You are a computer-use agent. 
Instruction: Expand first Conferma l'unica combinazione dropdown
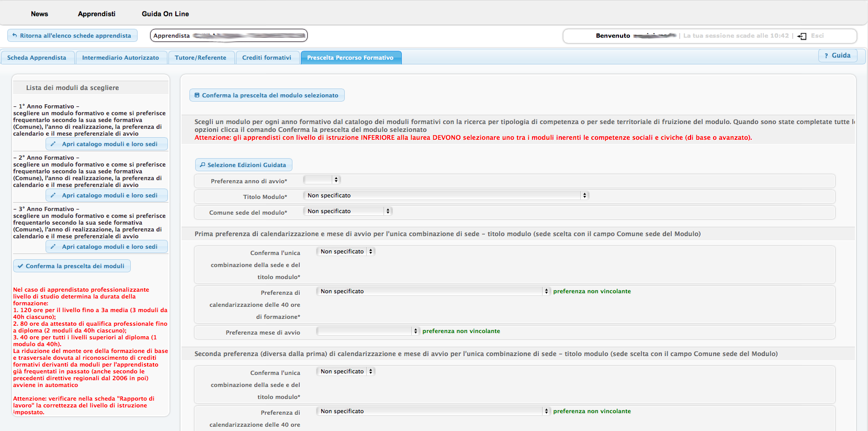346,252
